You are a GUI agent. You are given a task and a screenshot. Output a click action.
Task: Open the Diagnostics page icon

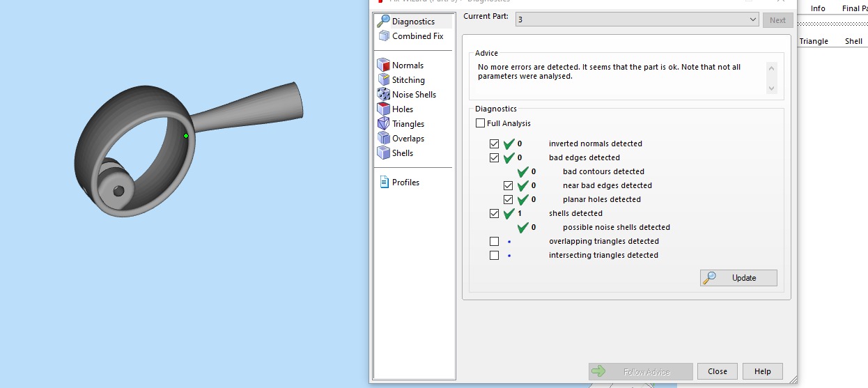383,21
